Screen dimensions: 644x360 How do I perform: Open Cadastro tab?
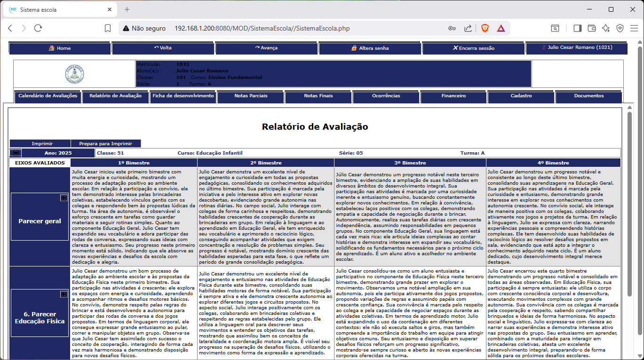point(521,97)
